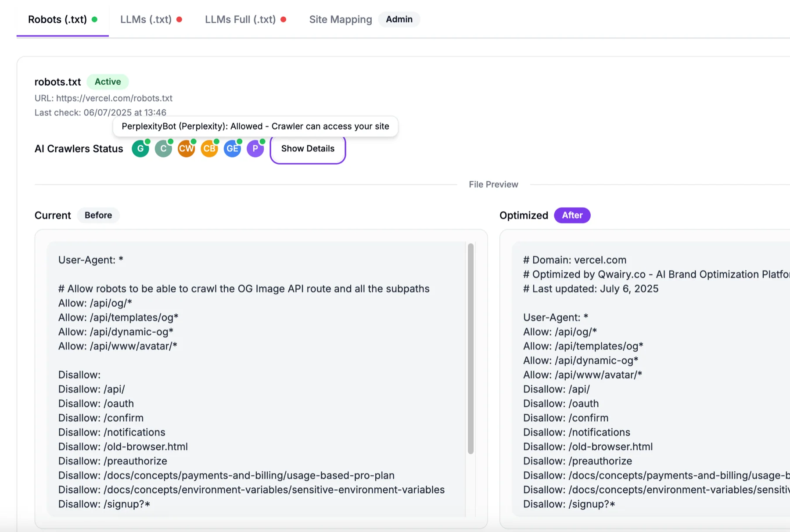Screen dimensions: 790x532
Task: Click the Current file preview scrollbar
Action: coord(470,349)
